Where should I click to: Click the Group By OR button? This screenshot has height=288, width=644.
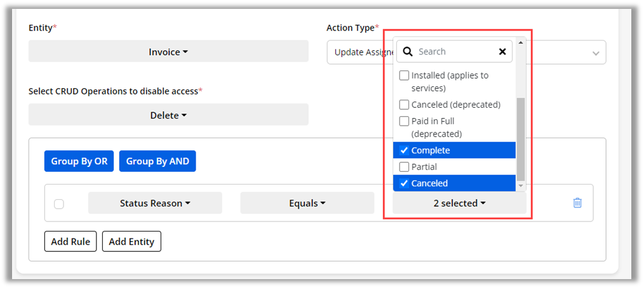point(79,161)
